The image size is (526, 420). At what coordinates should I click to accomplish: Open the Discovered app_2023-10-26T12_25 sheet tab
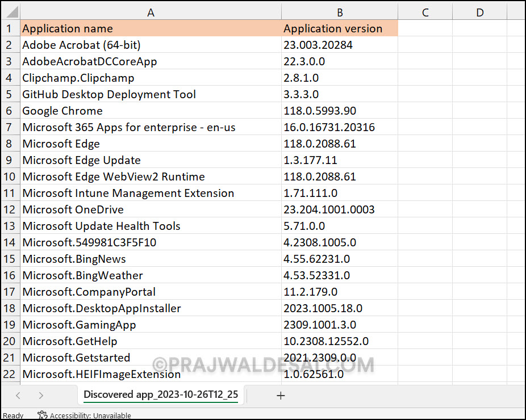click(x=161, y=394)
